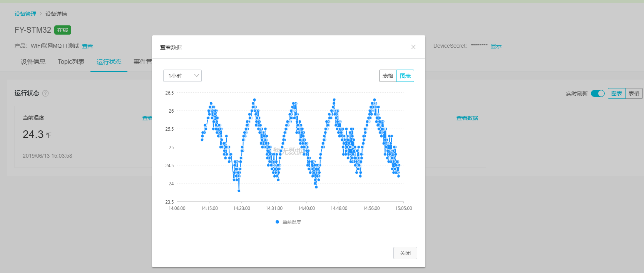
Task: Select 表格 view on the running status page
Action: click(634, 93)
